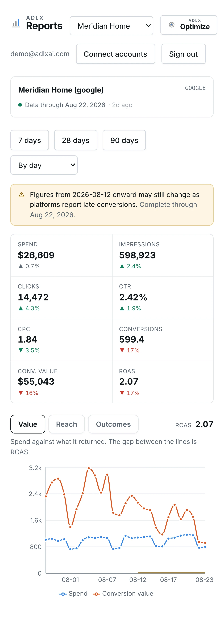224x644 pixels.
Task: Click the down arrow under Conversions
Action: [x=122, y=350]
